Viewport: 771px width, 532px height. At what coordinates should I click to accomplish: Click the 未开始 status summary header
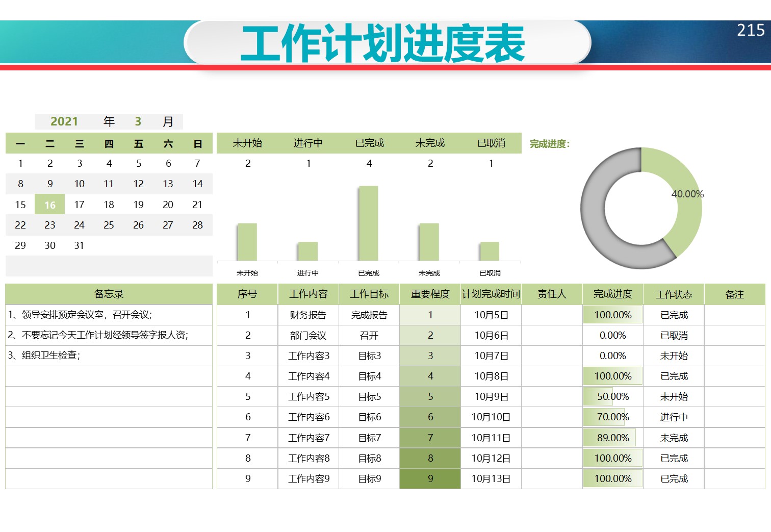247,143
